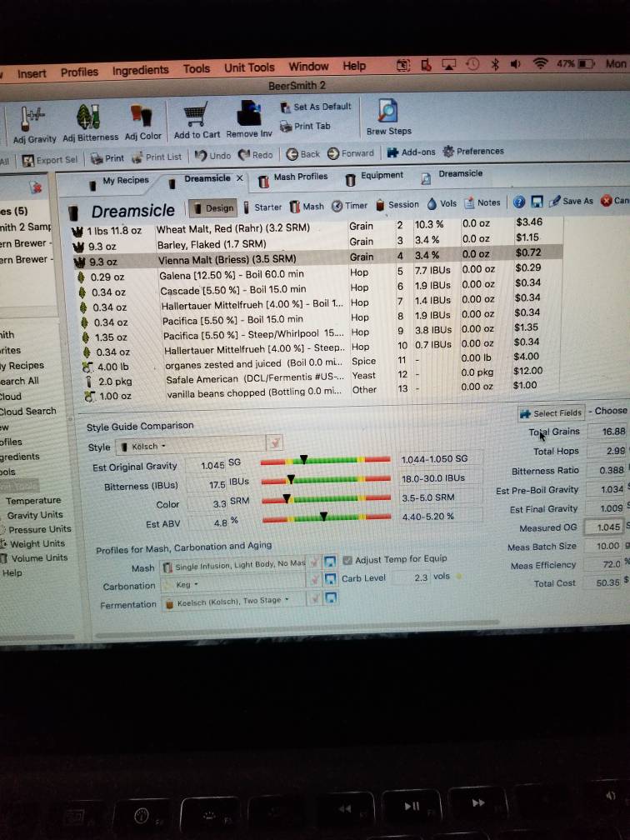Open the Session tab
This screenshot has height=840, width=630.
point(397,205)
